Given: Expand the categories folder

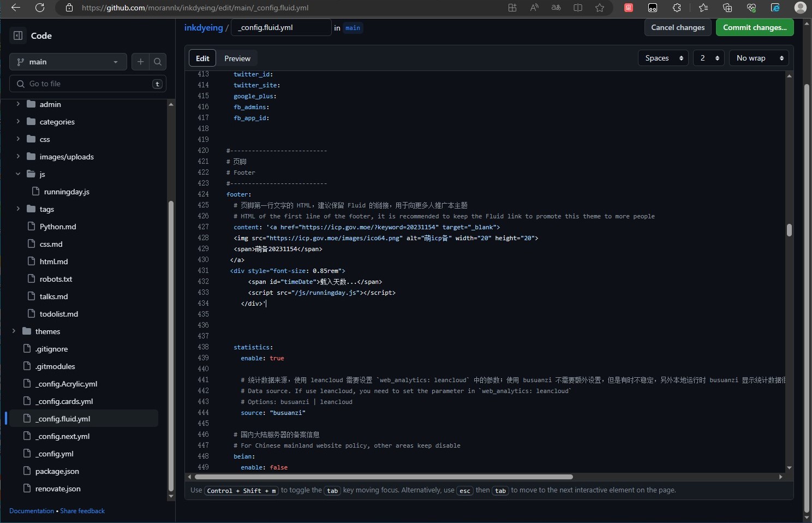Looking at the screenshot, I should tap(18, 122).
